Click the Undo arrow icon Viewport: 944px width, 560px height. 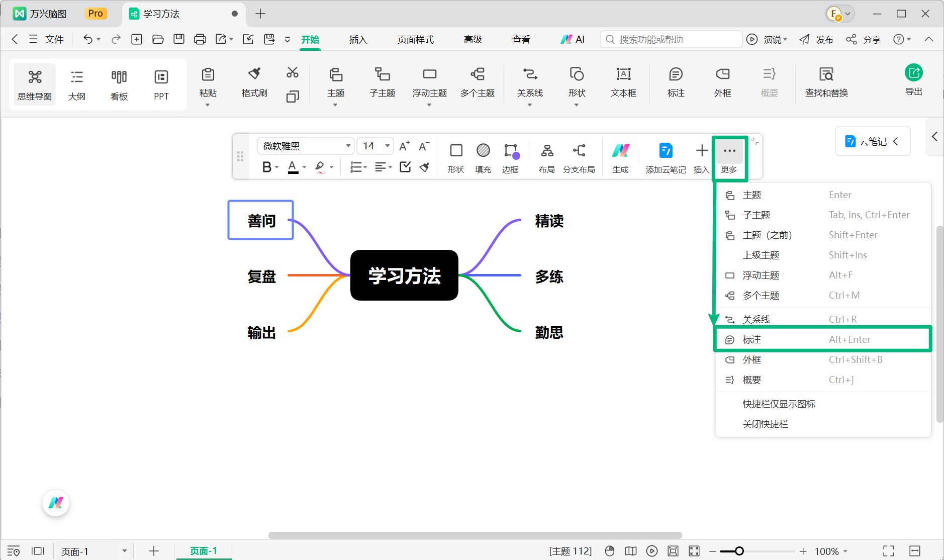[88, 39]
